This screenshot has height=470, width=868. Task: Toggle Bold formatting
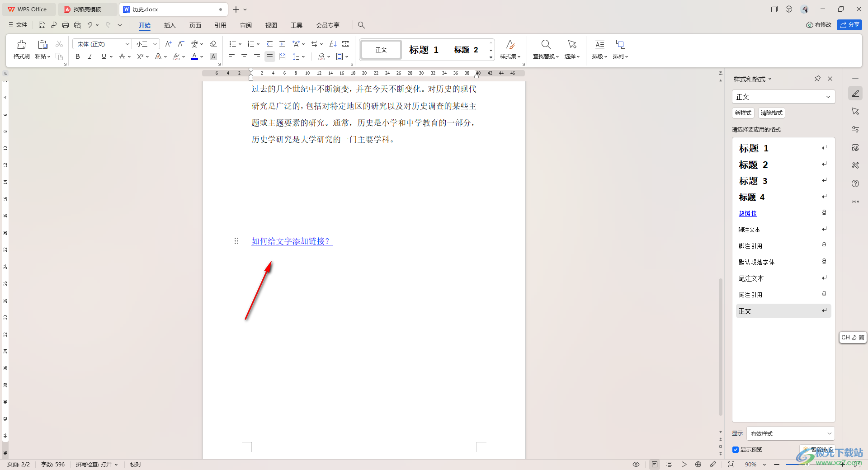(78, 56)
